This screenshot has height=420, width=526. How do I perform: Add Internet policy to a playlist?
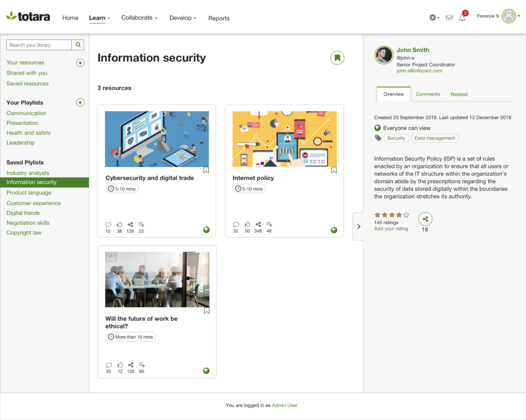tap(269, 224)
